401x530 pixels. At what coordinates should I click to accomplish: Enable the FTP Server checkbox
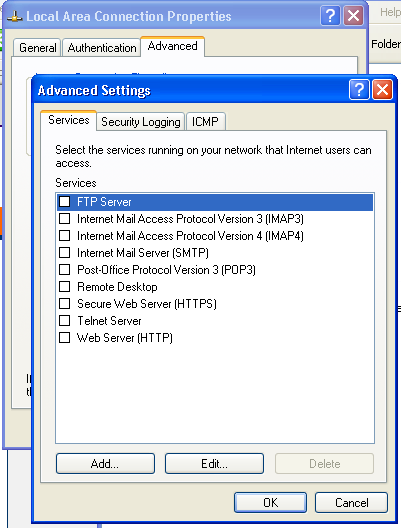(x=65, y=202)
